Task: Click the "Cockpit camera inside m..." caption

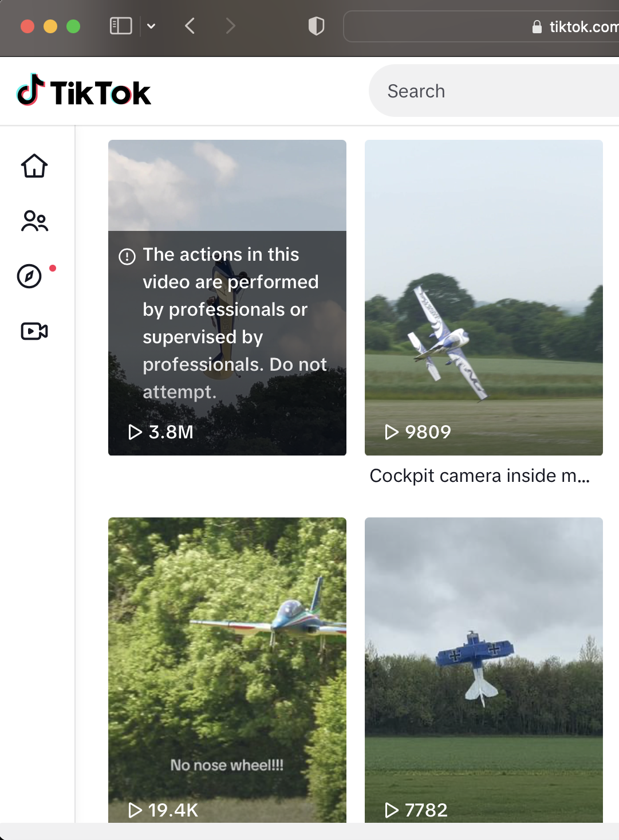Action: [x=480, y=476]
